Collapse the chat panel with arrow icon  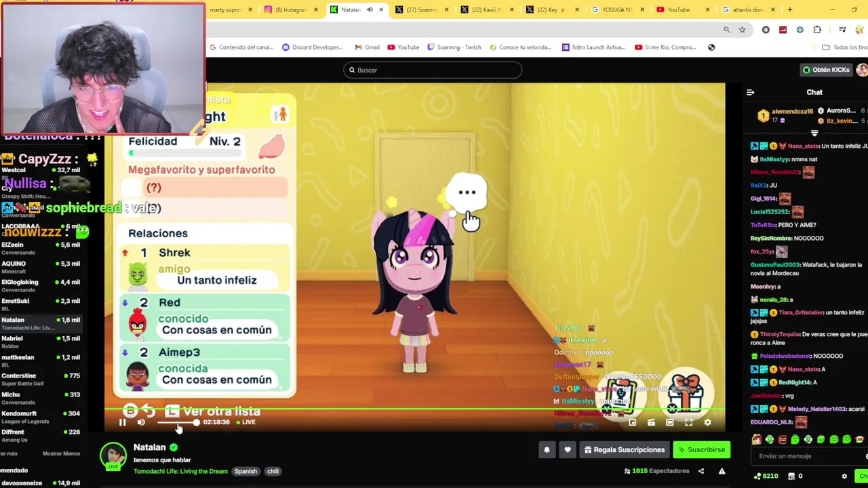tap(750, 92)
